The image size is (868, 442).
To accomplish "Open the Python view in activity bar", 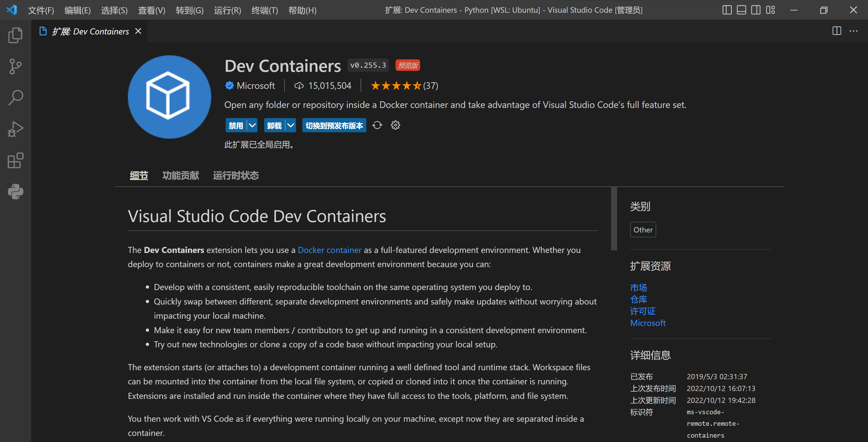I will click(15, 192).
